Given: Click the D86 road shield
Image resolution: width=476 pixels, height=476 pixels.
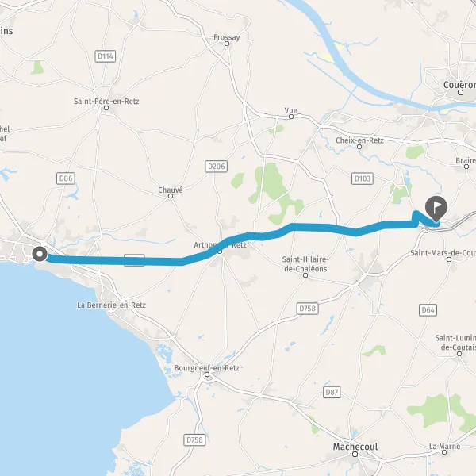Looking at the screenshot, I should (x=66, y=178).
